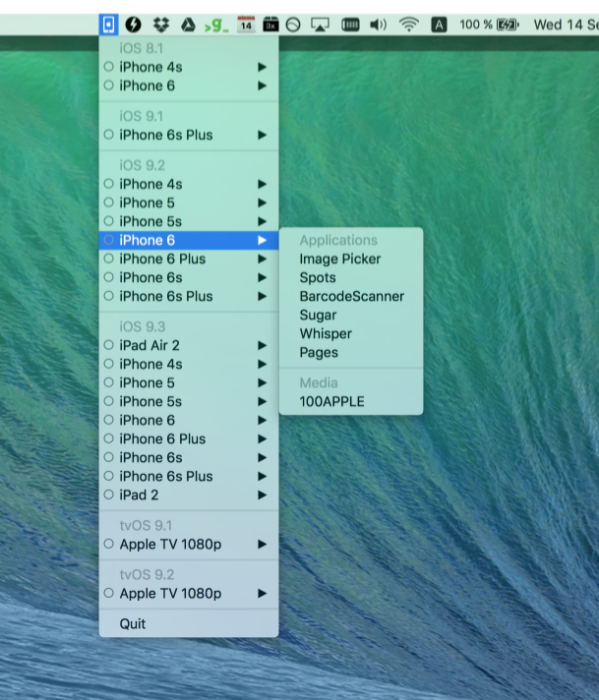This screenshot has width=599, height=700.
Task: Expand the iOS 9.2 iPhone 6s arrow
Action: pyautogui.click(x=263, y=277)
